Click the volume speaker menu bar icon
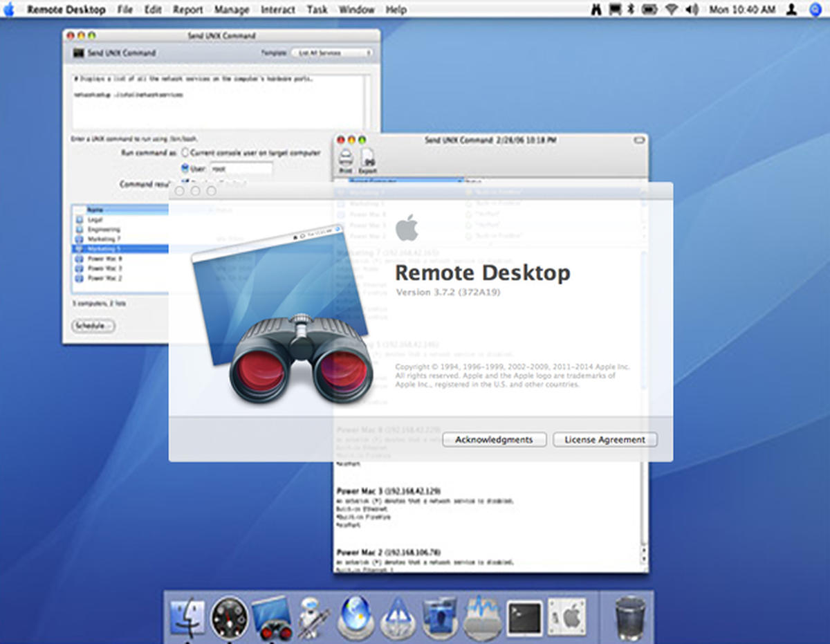Screen dimensions: 830x644 [x=692, y=10]
